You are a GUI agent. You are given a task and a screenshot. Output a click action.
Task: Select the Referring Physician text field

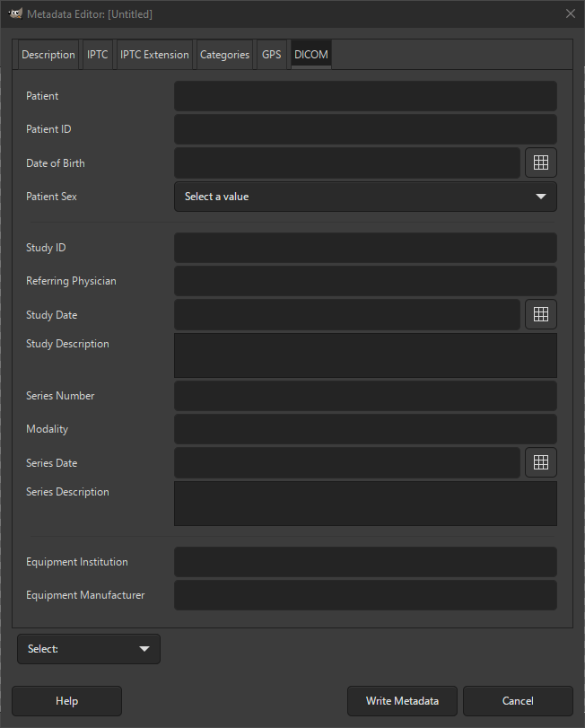(x=365, y=281)
